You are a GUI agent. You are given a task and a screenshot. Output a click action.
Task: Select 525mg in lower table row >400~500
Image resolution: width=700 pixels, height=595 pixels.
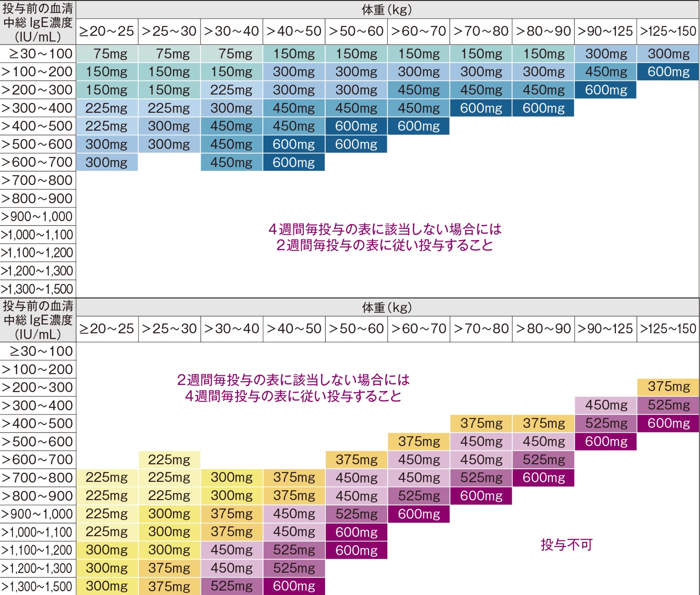click(x=606, y=423)
